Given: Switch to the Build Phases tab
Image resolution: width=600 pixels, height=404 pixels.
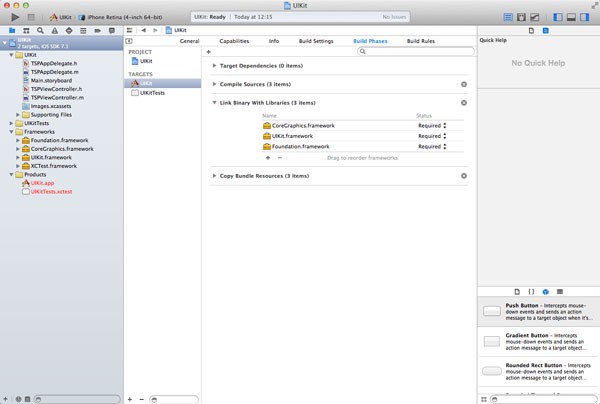Looking at the screenshot, I should tap(370, 41).
